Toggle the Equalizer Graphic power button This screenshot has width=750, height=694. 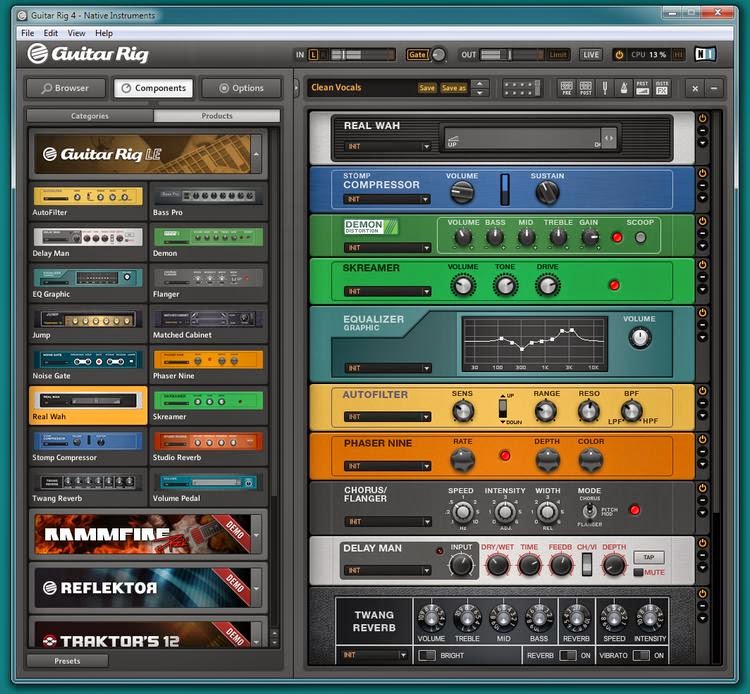point(702,313)
